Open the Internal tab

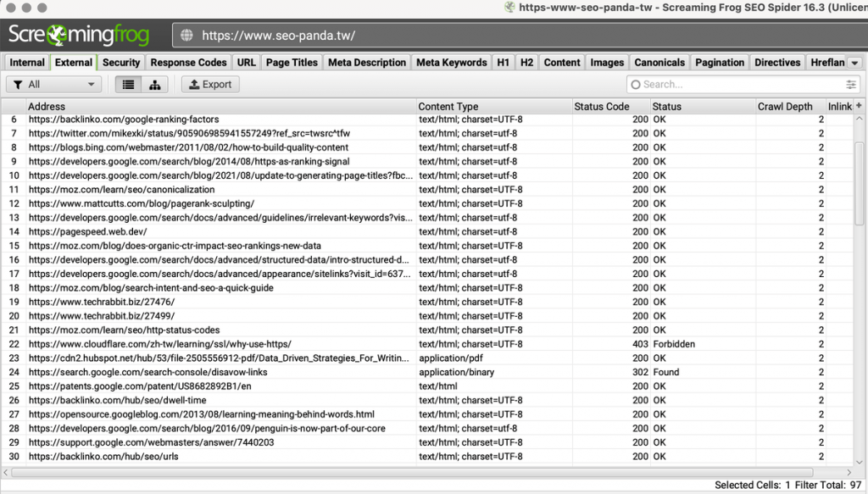(27, 63)
